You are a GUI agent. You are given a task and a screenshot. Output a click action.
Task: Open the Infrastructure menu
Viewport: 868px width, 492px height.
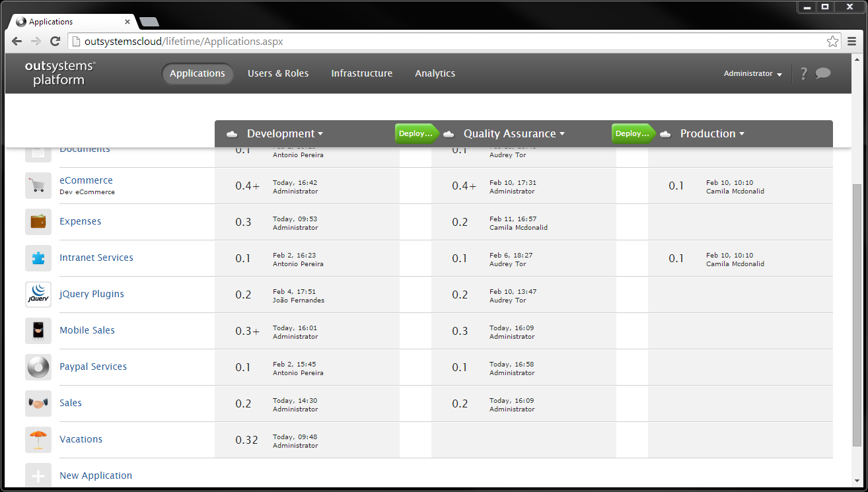362,73
